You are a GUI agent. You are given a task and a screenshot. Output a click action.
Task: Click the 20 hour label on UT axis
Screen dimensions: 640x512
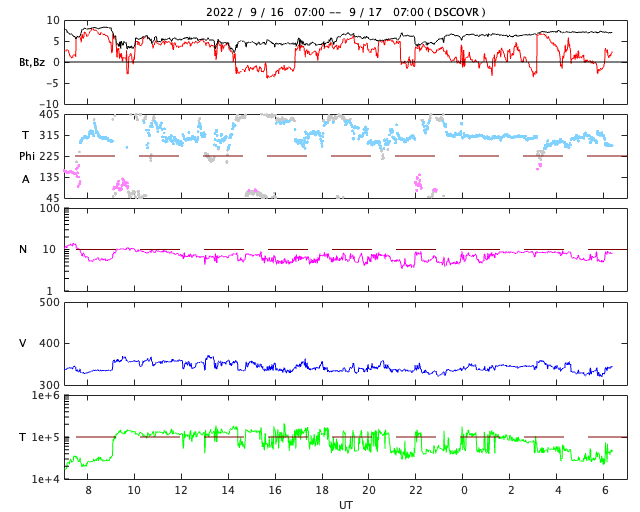pos(369,490)
